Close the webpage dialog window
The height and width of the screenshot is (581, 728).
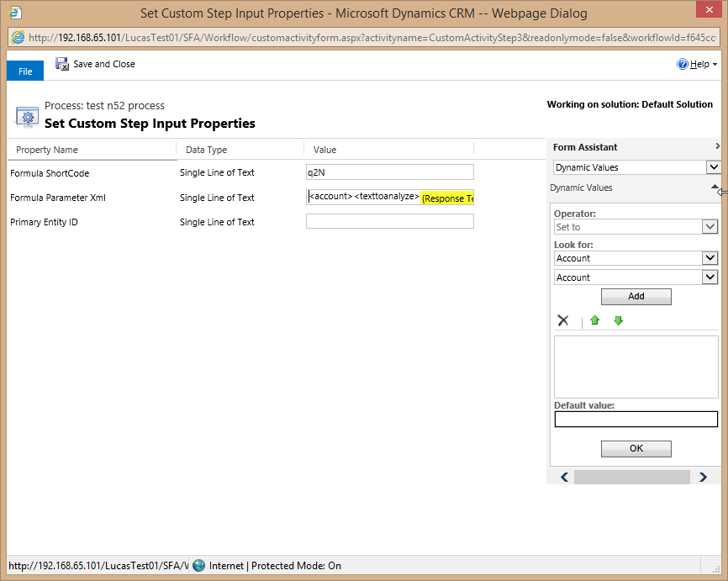[709, 9]
